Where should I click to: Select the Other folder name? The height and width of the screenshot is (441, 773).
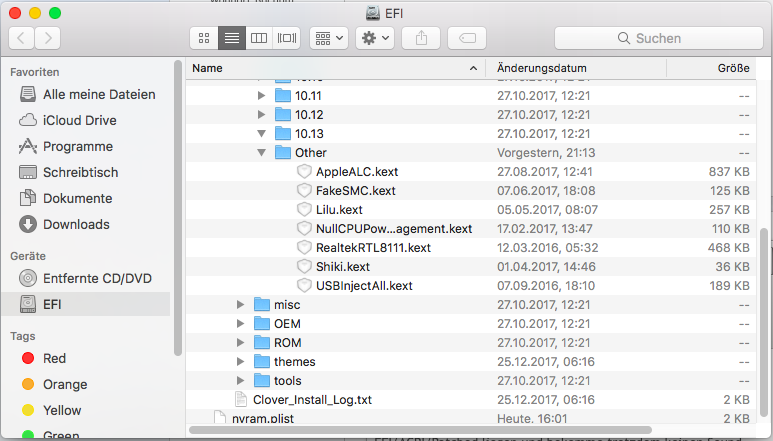click(311, 153)
